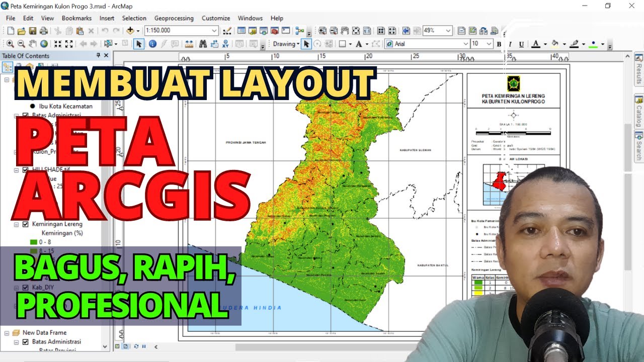Collapse the Kab_DIY layer
Viewport: 644px width, 362px height.
click(x=16, y=288)
